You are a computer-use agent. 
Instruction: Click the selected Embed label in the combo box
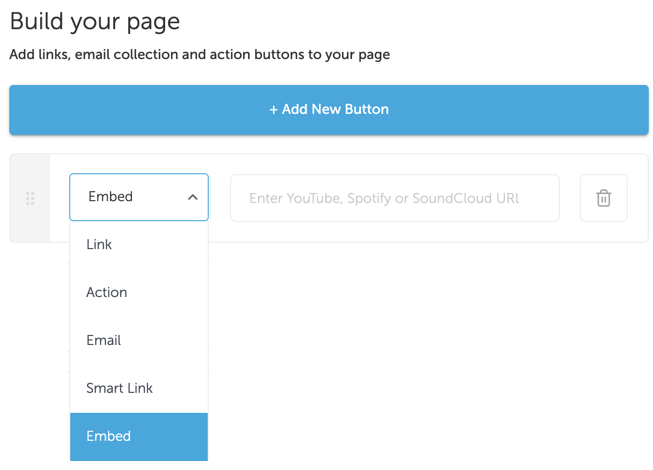click(x=110, y=196)
